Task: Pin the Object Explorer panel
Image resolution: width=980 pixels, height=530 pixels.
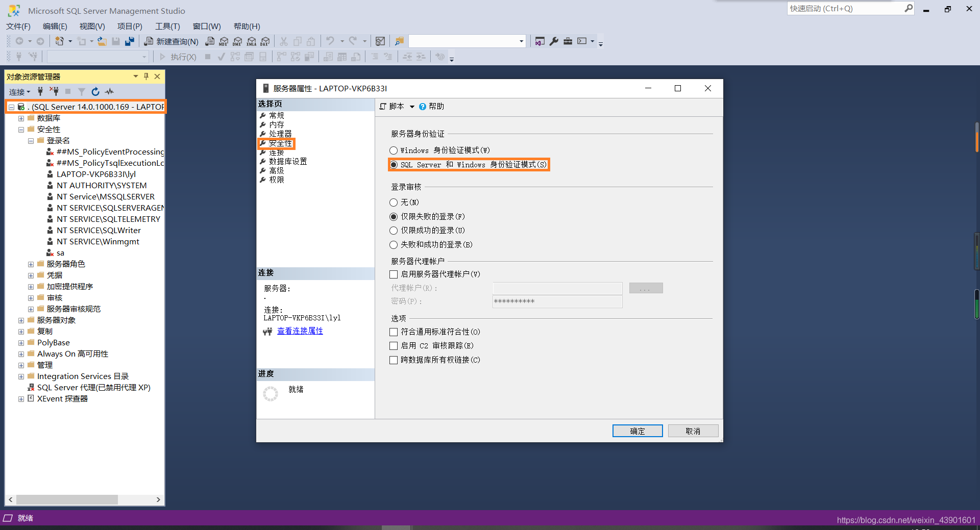Action: (x=146, y=77)
